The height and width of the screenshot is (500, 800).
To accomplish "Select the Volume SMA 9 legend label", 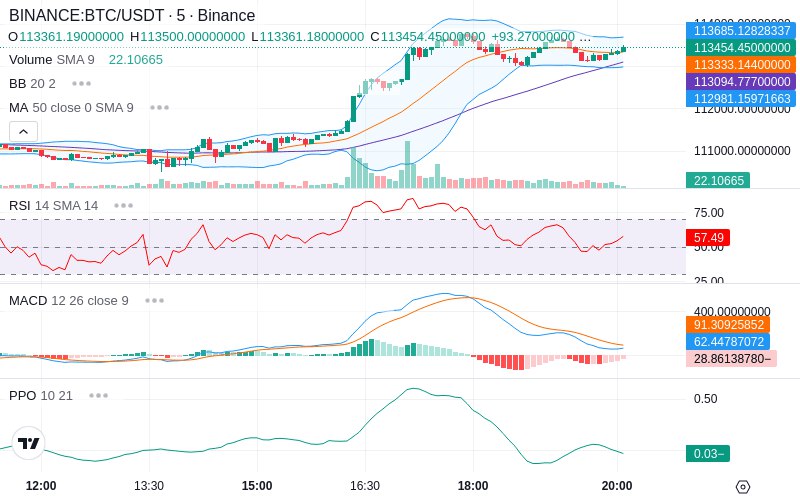I will (x=52, y=60).
